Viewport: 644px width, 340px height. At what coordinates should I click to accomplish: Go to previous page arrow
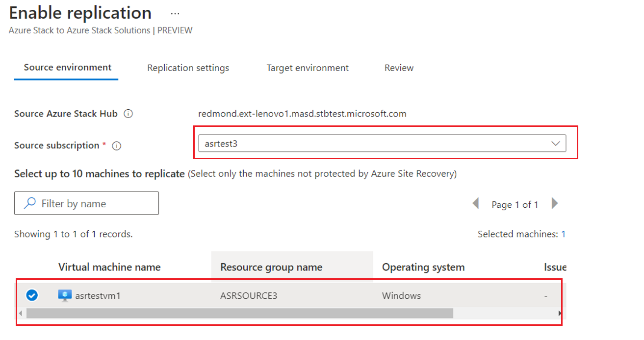tap(475, 203)
